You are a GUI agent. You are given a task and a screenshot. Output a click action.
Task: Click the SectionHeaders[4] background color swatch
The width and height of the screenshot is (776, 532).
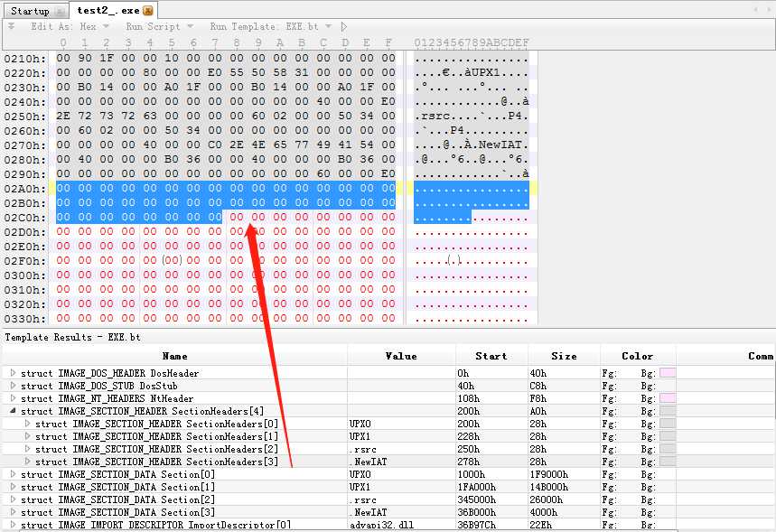pyautogui.click(x=668, y=411)
